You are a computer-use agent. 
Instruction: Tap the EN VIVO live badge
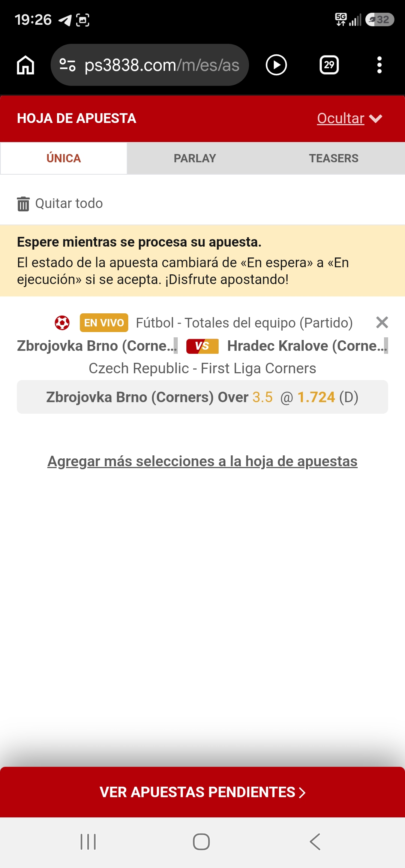click(x=104, y=323)
